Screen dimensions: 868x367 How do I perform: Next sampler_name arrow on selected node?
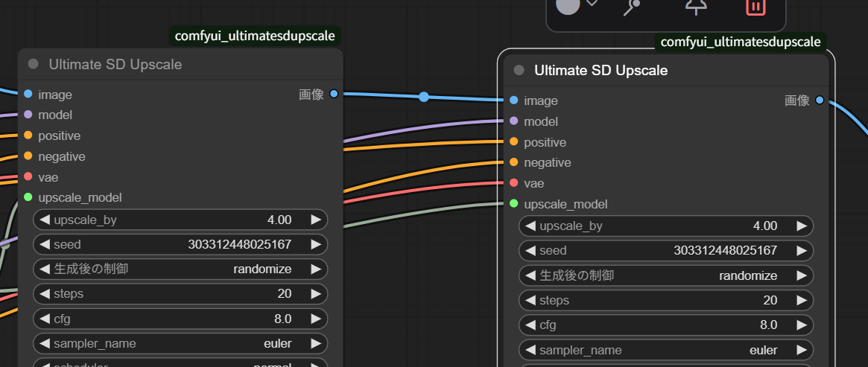click(x=802, y=350)
